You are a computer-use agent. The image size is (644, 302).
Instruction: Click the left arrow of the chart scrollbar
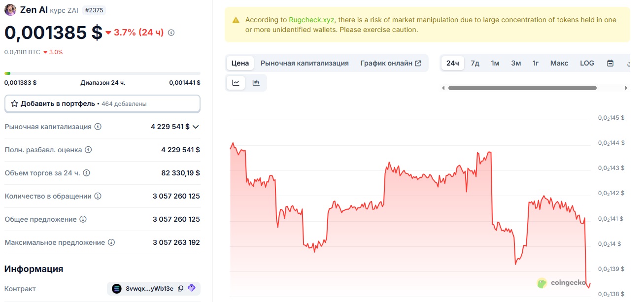click(x=443, y=88)
